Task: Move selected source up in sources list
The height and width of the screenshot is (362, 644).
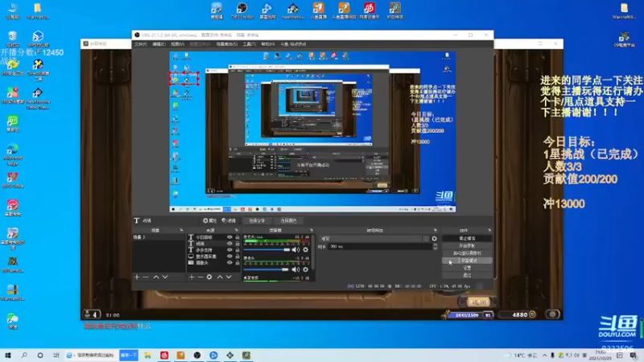Action: (x=220, y=277)
